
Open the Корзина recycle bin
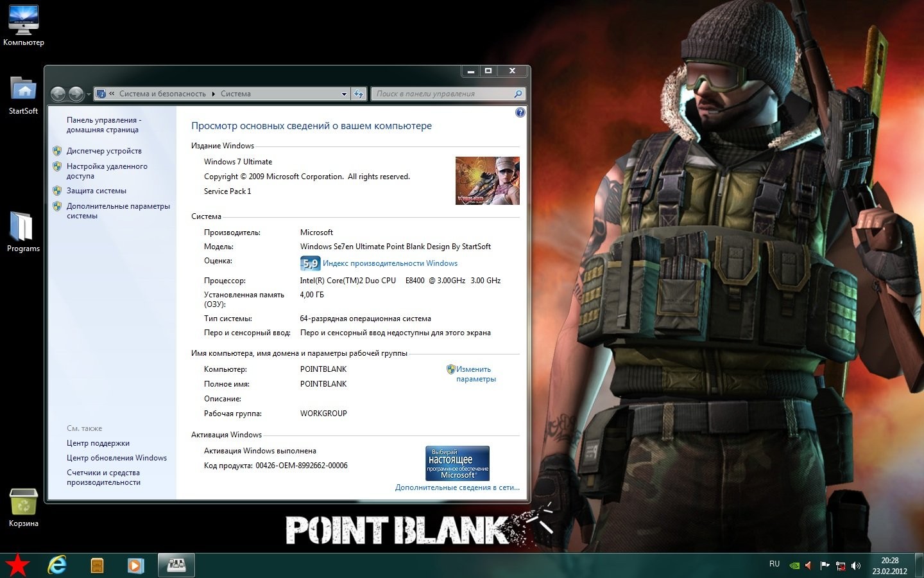tap(24, 507)
